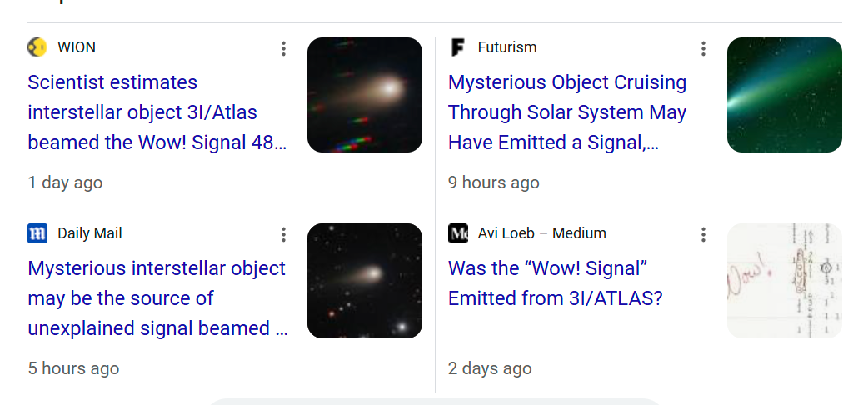The width and height of the screenshot is (868, 405).
Task: Open more options for WION article
Action: [283, 49]
